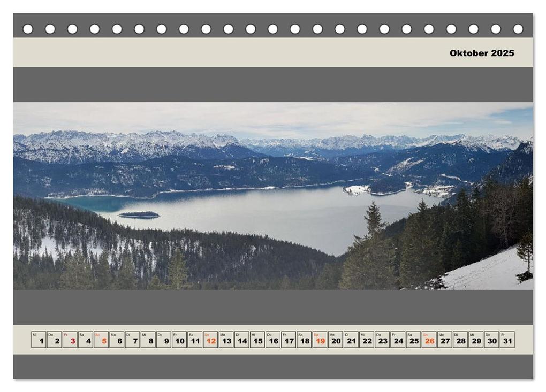Select Sunday date 5
Screen dimensions: 546x392
(x=101, y=340)
